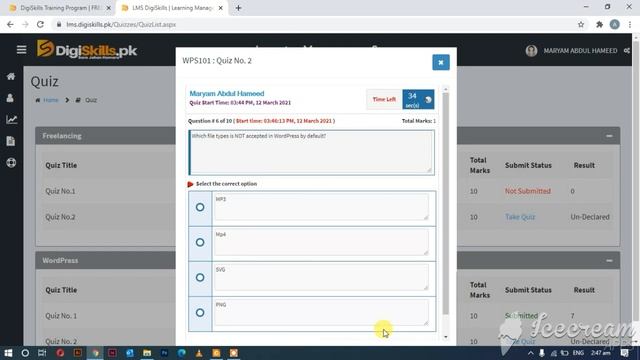Go back to previous page

(x=10, y=24)
